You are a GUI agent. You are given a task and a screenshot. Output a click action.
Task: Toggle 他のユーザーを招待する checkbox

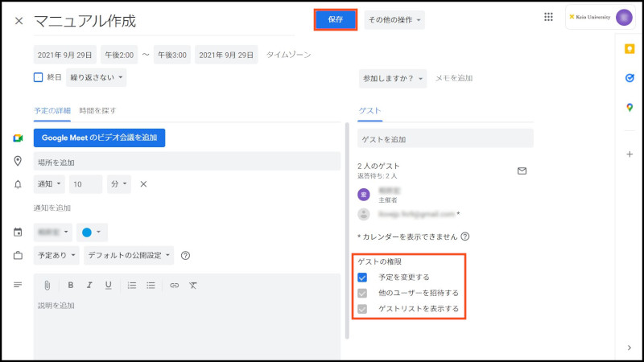[x=362, y=293]
